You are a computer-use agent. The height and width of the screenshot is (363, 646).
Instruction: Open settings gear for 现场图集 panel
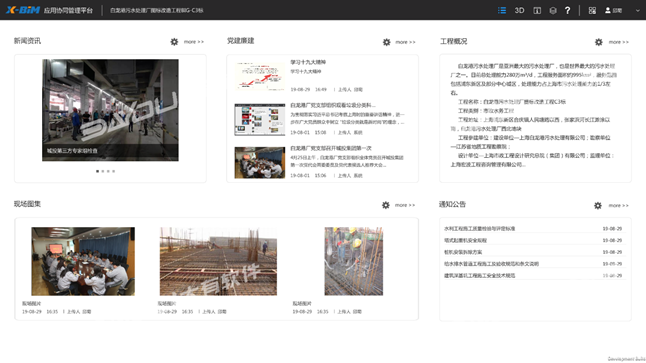click(x=386, y=205)
